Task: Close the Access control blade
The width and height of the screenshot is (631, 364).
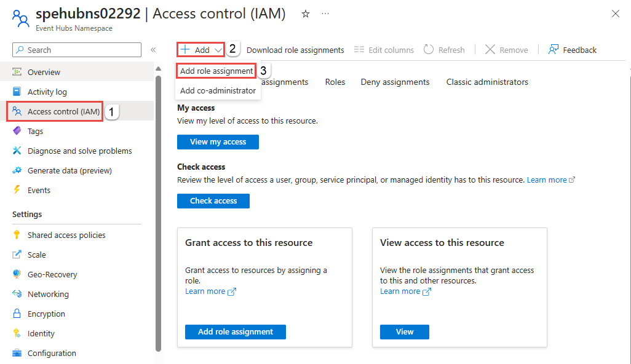Action: pyautogui.click(x=615, y=14)
